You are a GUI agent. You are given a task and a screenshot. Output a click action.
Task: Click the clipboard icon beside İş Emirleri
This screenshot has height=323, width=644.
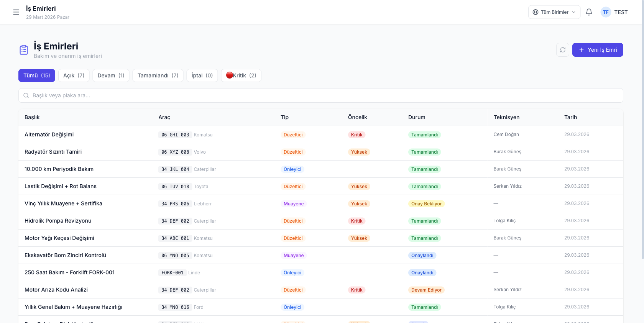tap(24, 50)
